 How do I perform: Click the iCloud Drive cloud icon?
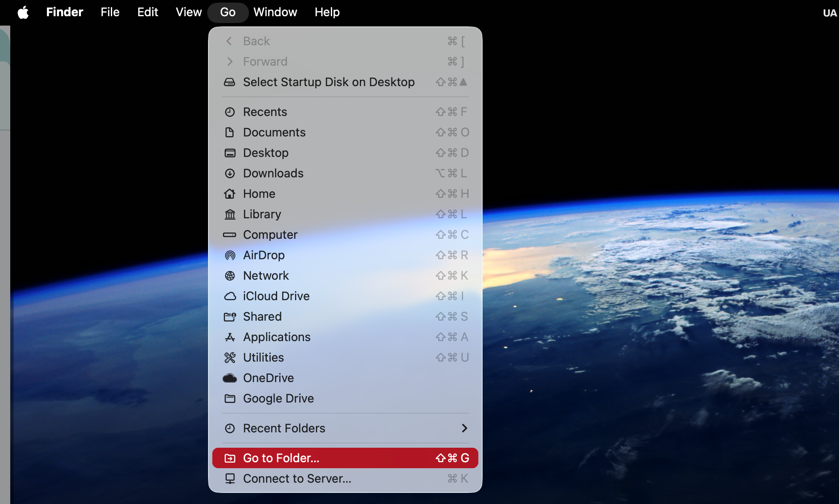click(230, 296)
